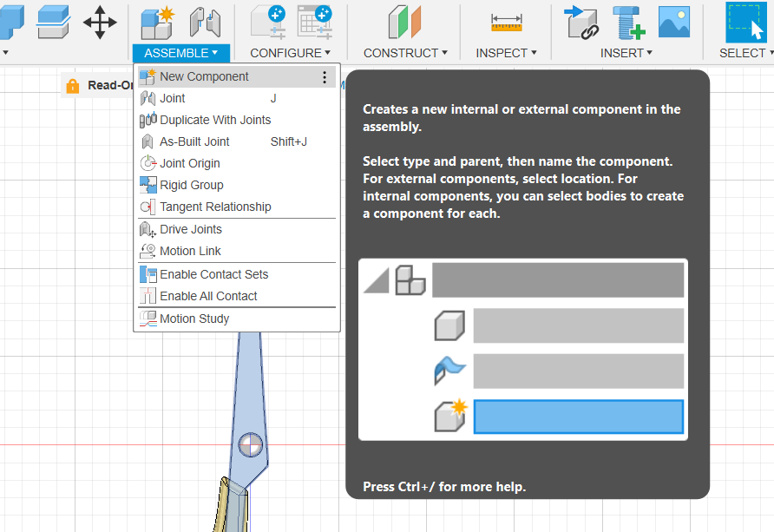Collapse the ASSEMBLE dropdown menu

click(180, 53)
